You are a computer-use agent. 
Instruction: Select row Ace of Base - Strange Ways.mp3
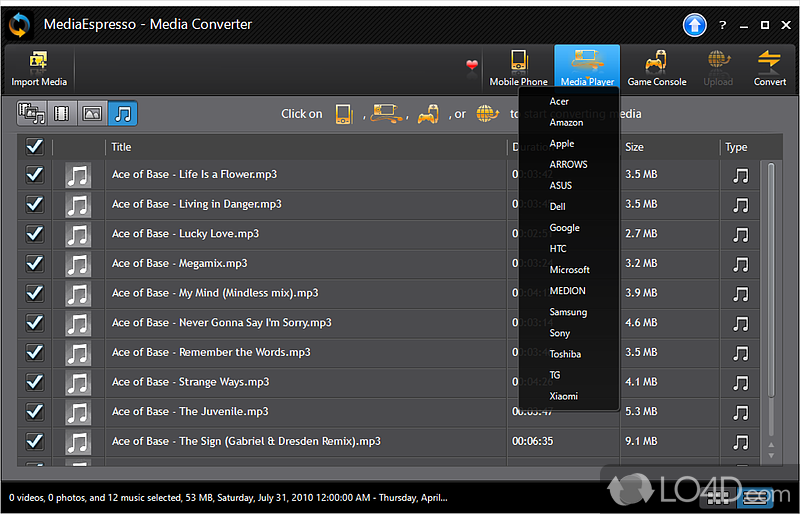point(388,382)
